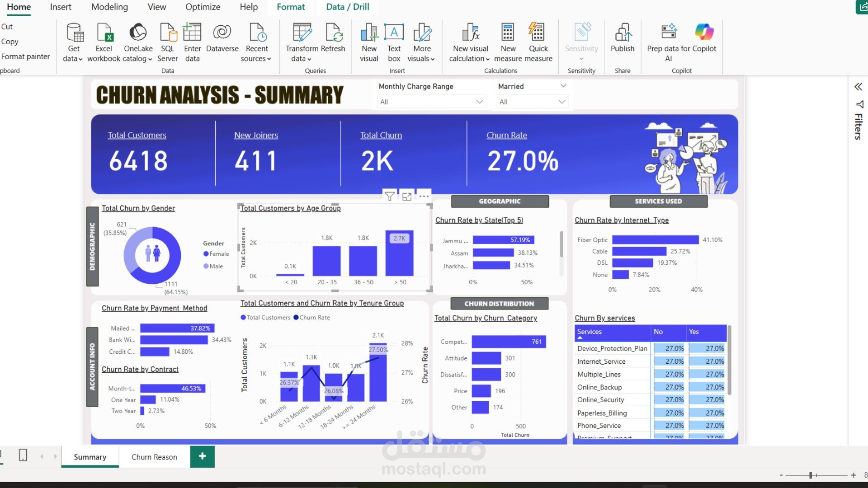Viewport: 868px width, 488px height.
Task: Click the Refresh queries icon
Action: 334,33
